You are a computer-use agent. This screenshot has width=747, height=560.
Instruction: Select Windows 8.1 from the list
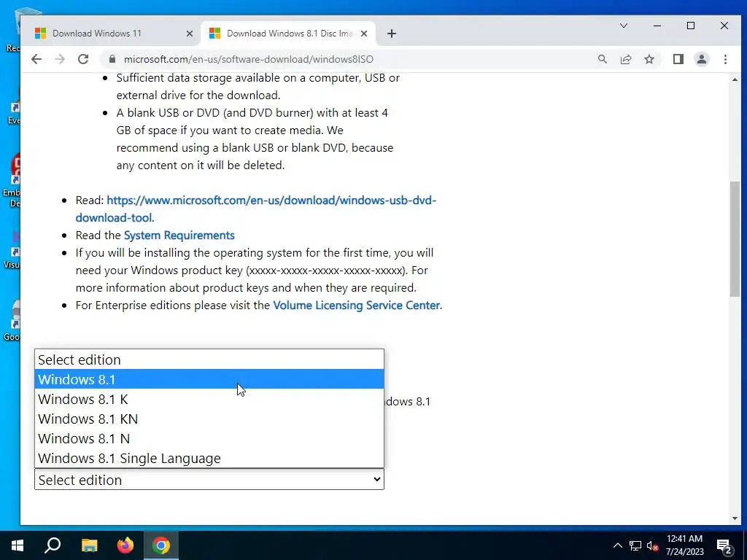209,379
